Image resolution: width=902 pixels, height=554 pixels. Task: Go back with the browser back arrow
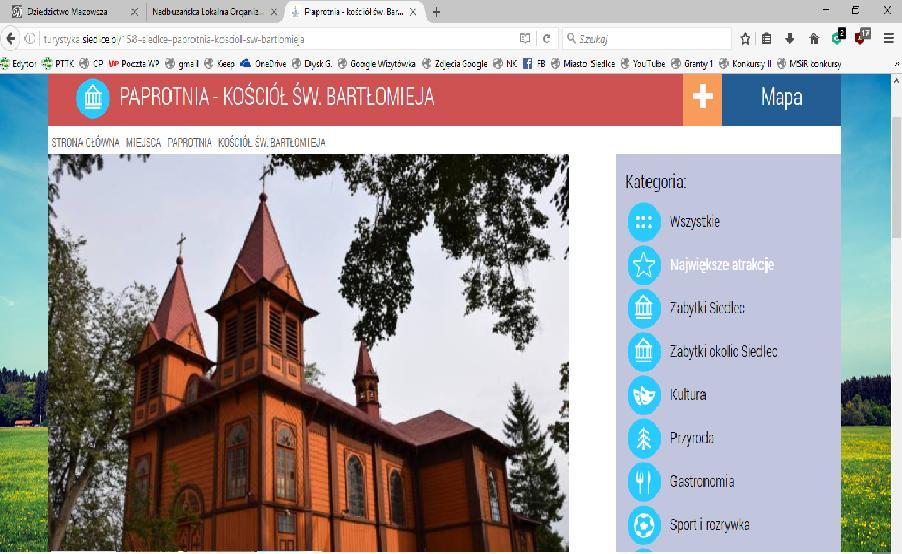(x=10, y=39)
